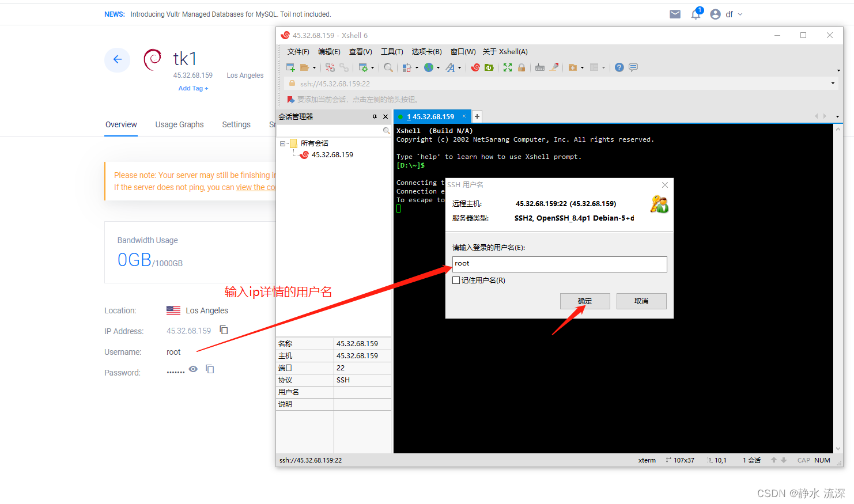
Task: Open the 窗口(W) menu
Action: click(x=463, y=52)
